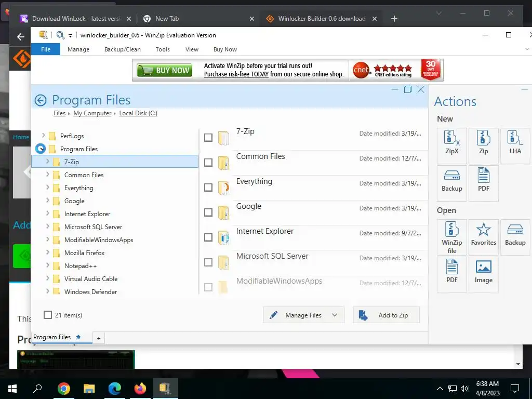Open Chrome from the taskbar

(64, 389)
